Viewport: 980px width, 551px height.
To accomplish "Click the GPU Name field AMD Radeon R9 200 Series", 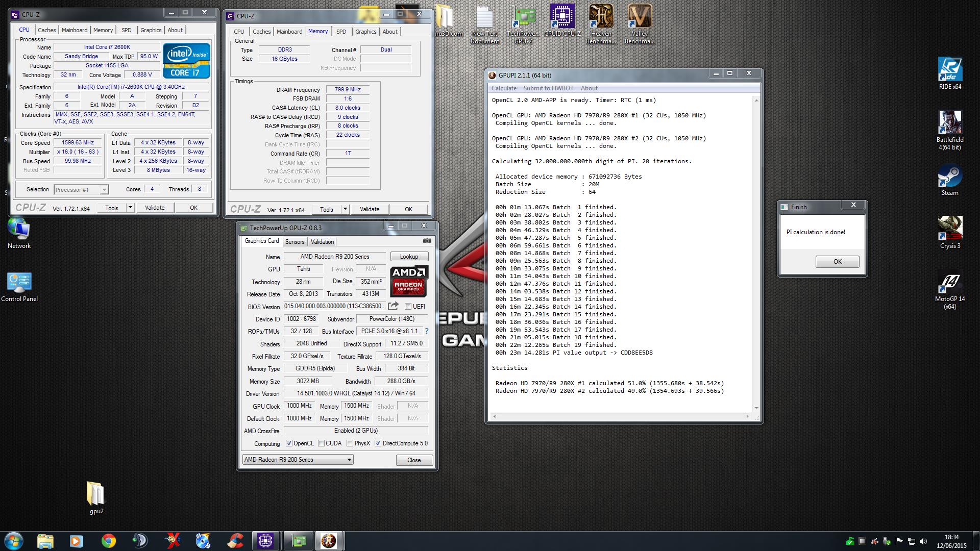I will coord(335,257).
